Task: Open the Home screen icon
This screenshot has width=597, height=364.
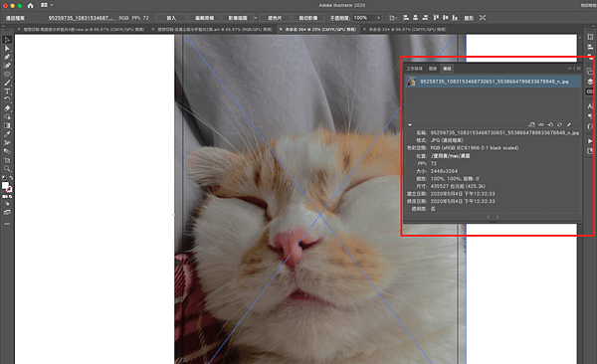Action: coord(31,5)
